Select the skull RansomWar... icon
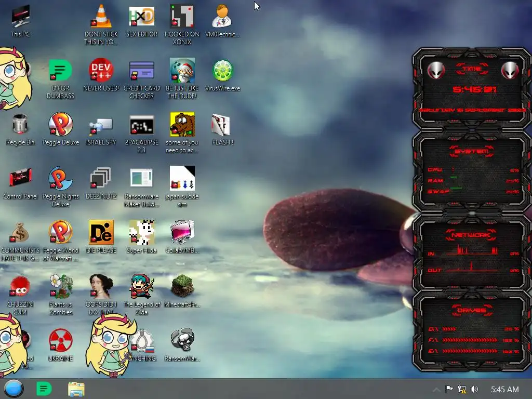 (182, 345)
